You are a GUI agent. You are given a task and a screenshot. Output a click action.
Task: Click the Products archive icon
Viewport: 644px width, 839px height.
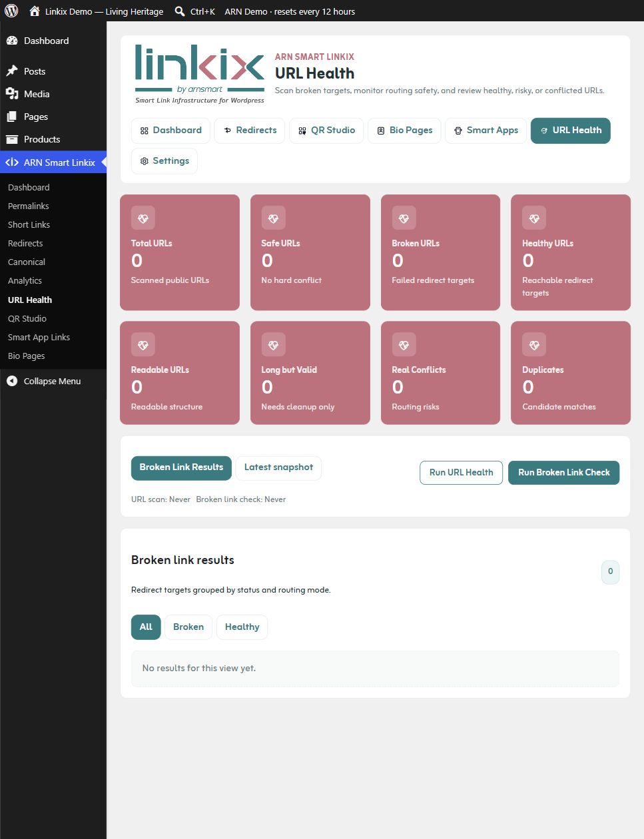click(12, 139)
